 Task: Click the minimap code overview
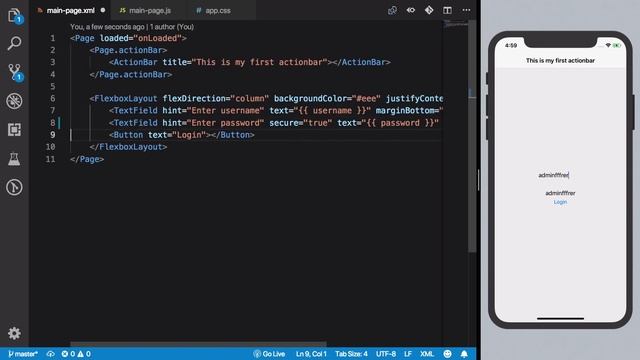pos(456,24)
